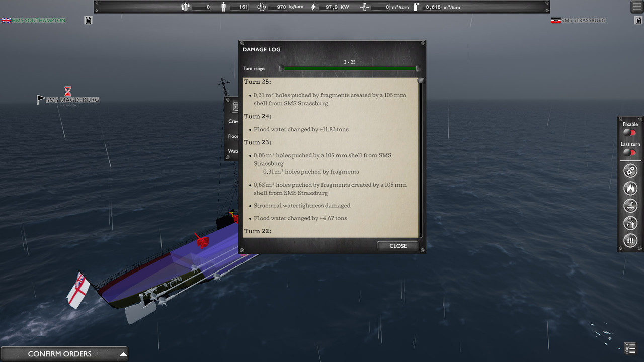Click the Turn 22 heading in log
The width and height of the screenshot is (644, 362).
click(x=258, y=231)
